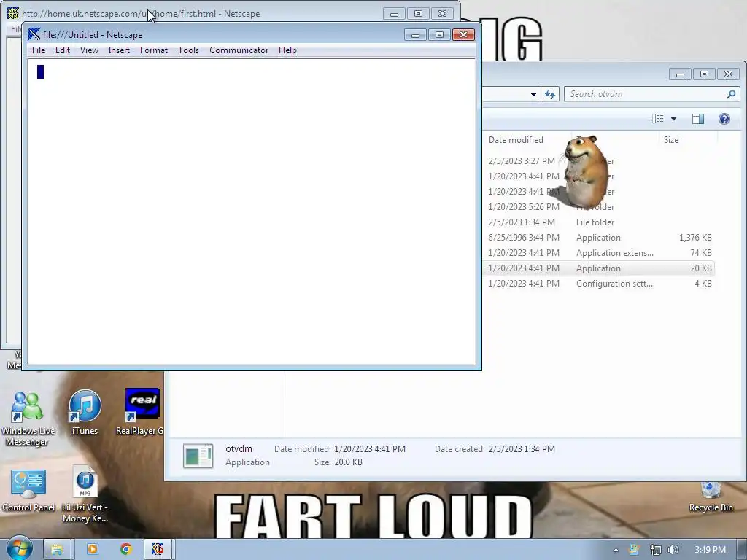The width and height of the screenshot is (747, 560).
Task: Switch to Netscape via taskbar button
Action: coord(158,550)
